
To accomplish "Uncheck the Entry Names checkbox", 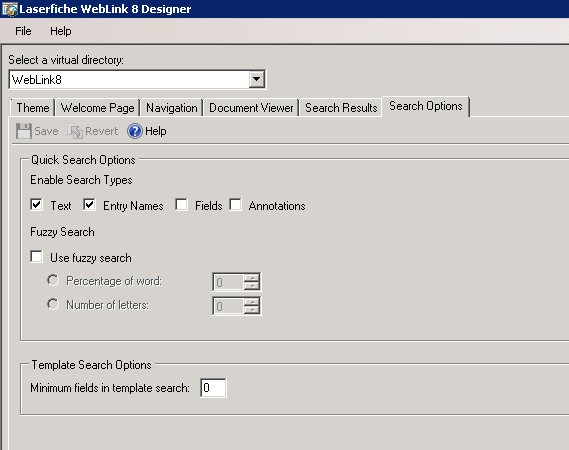I will [x=89, y=205].
